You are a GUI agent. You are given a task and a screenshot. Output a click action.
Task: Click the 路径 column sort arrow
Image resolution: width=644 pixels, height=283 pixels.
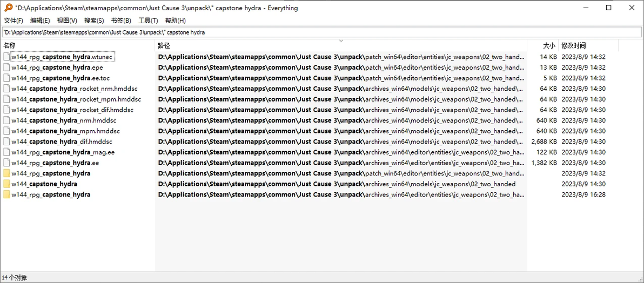coord(341,41)
